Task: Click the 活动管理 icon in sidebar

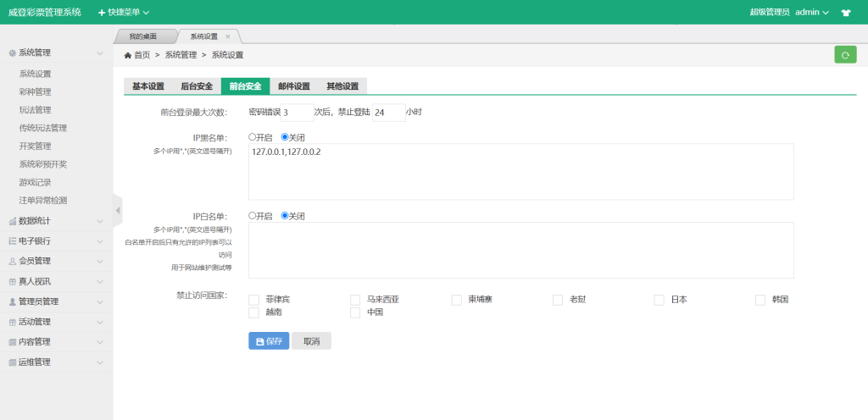Action: pyautogui.click(x=12, y=322)
